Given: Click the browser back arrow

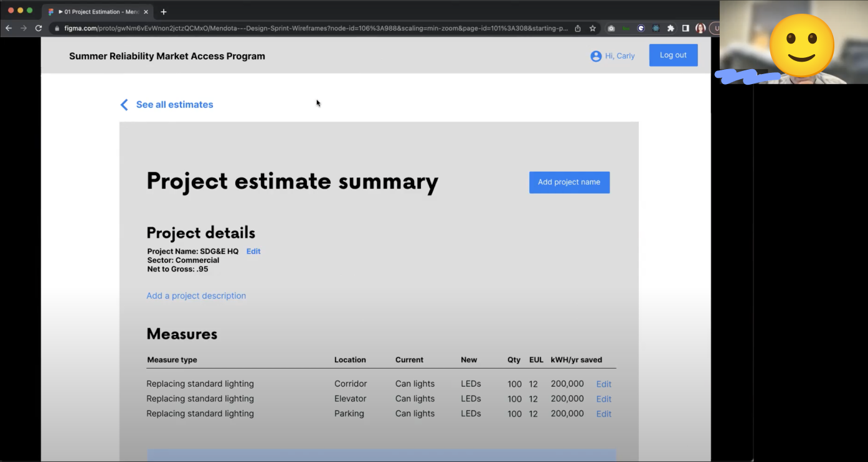Looking at the screenshot, I should (x=9, y=28).
